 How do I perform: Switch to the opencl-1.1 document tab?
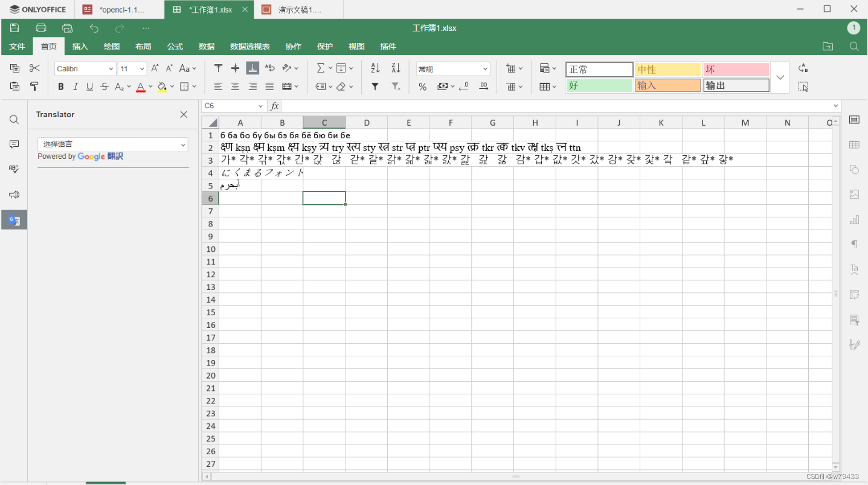pos(120,10)
